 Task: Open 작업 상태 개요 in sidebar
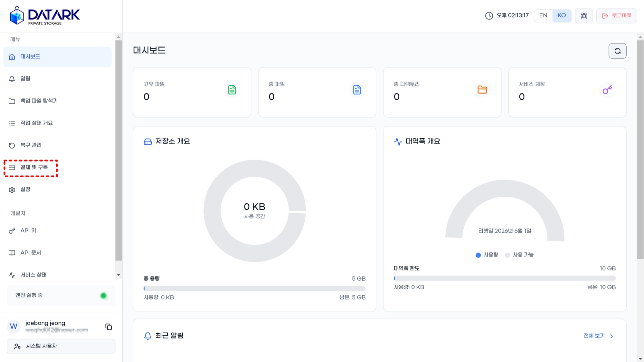57,123
